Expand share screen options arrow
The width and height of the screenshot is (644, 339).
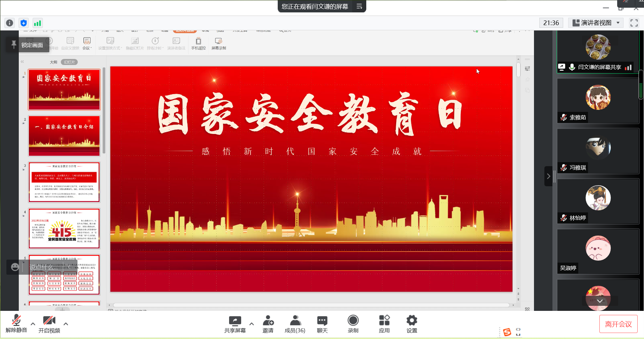(x=252, y=324)
